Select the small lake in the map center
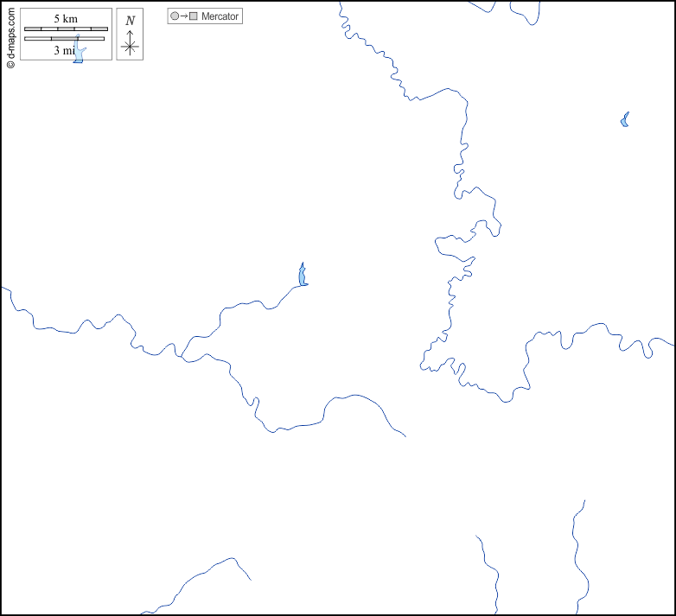The height and width of the screenshot is (616, 676). pos(303,276)
